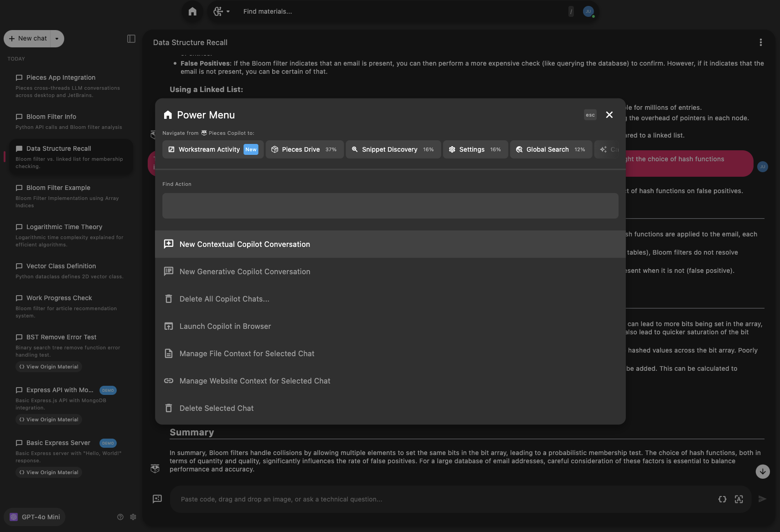Click the DEMO badge on Express API chat
Screen dimensions: 780x532
108,390
